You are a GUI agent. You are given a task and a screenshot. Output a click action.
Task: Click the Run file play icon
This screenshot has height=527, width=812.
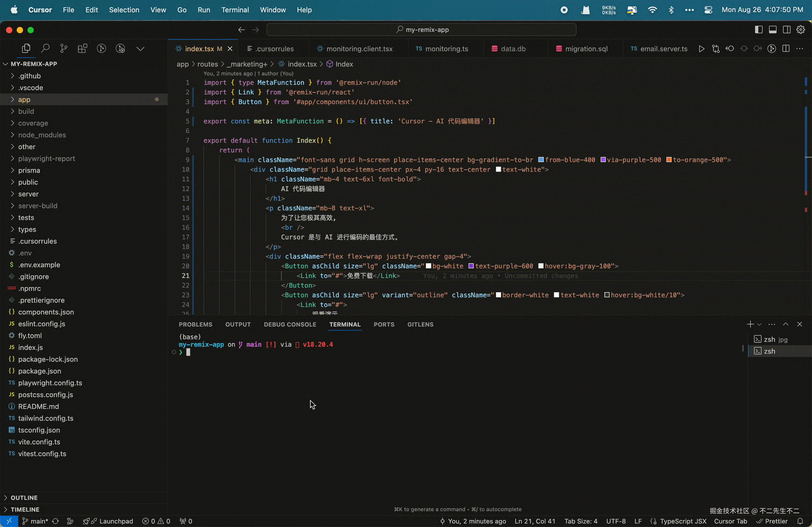coord(701,49)
